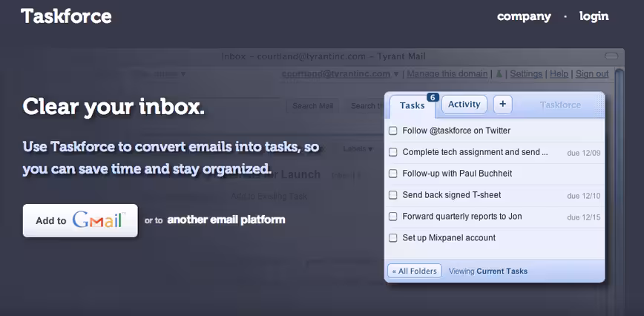The width and height of the screenshot is (644, 316).
Task: Click the mail window toolbar pill button
Action: [611, 56]
